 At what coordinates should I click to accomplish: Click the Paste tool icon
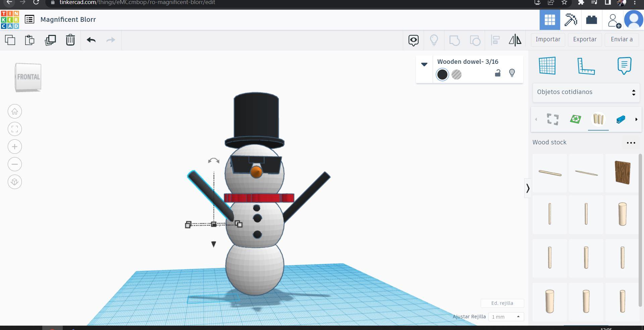[x=30, y=40]
